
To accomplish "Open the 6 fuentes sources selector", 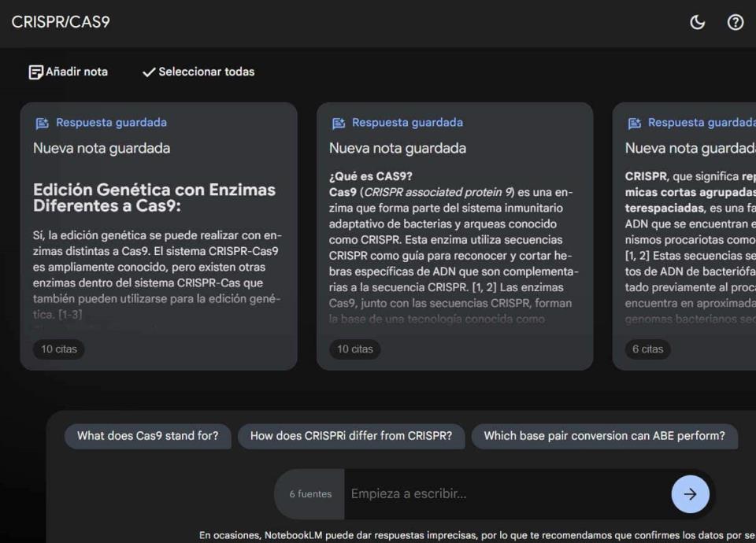I will pyautogui.click(x=310, y=494).
